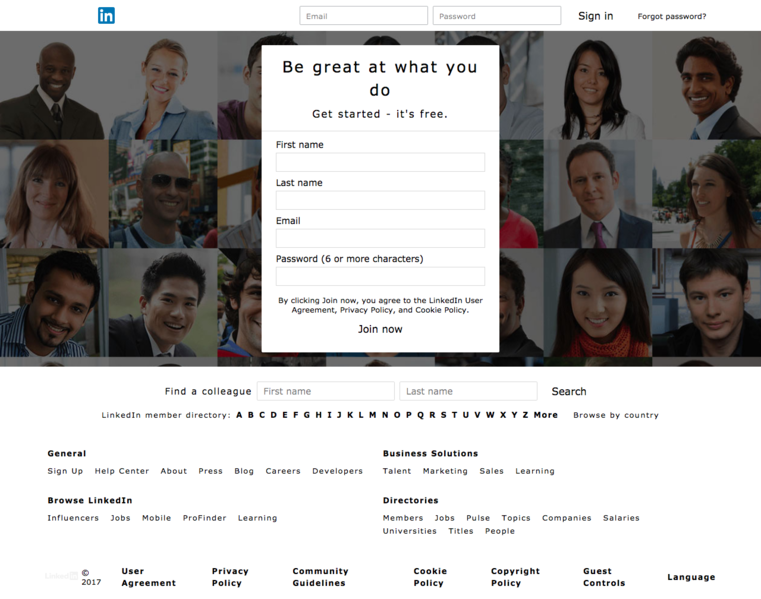This screenshot has height=599, width=761.
Task: Open Learning under Business Solutions
Action: coord(535,471)
